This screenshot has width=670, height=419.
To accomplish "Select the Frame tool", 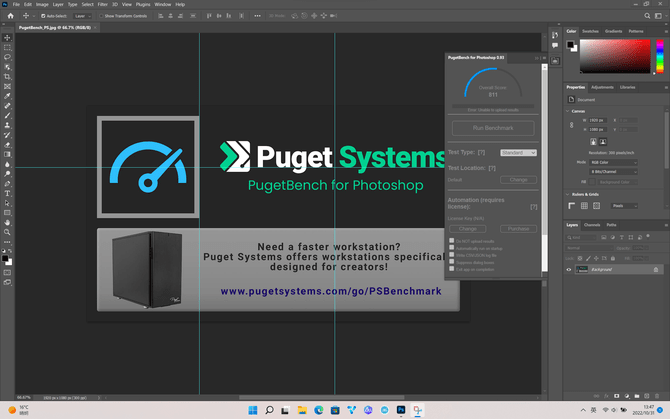I will pyautogui.click(x=7, y=87).
